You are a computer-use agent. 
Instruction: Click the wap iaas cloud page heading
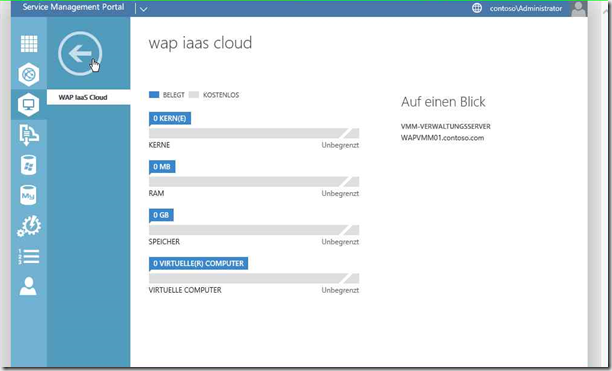tap(200, 43)
